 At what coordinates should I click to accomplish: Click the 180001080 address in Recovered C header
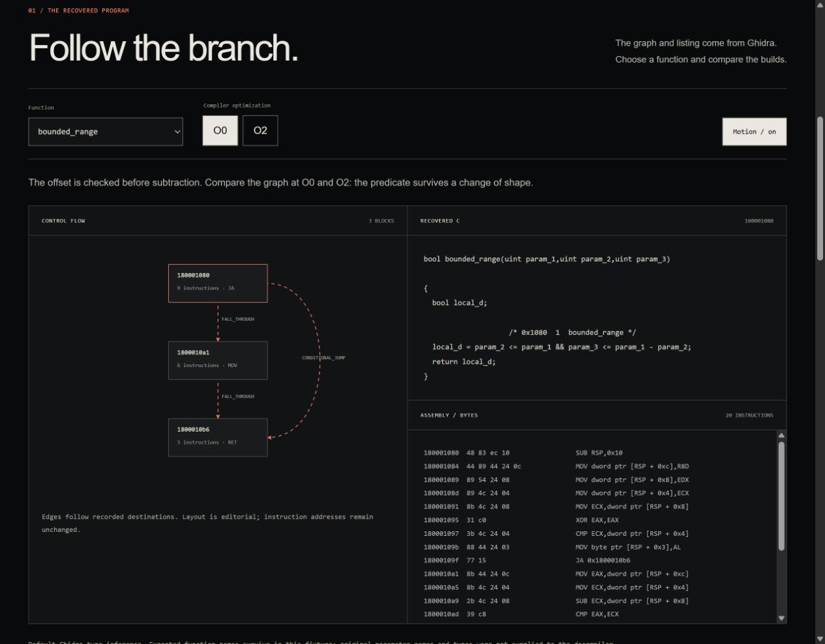click(x=759, y=221)
